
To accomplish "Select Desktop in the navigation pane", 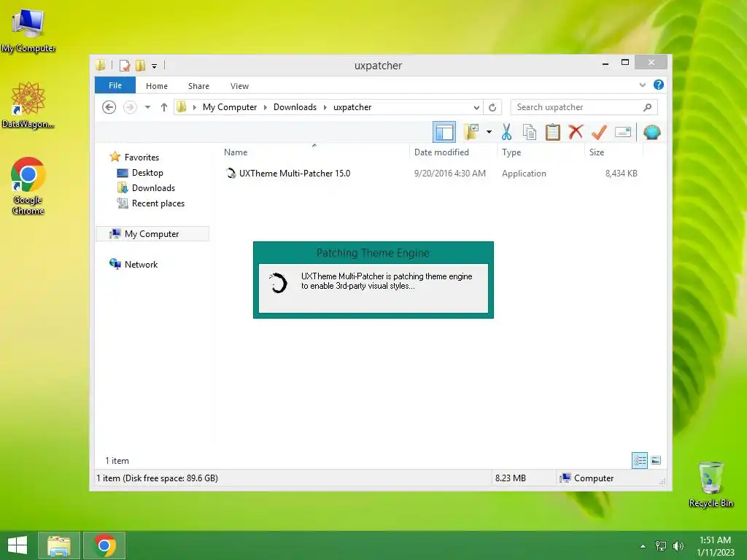I will point(147,173).
